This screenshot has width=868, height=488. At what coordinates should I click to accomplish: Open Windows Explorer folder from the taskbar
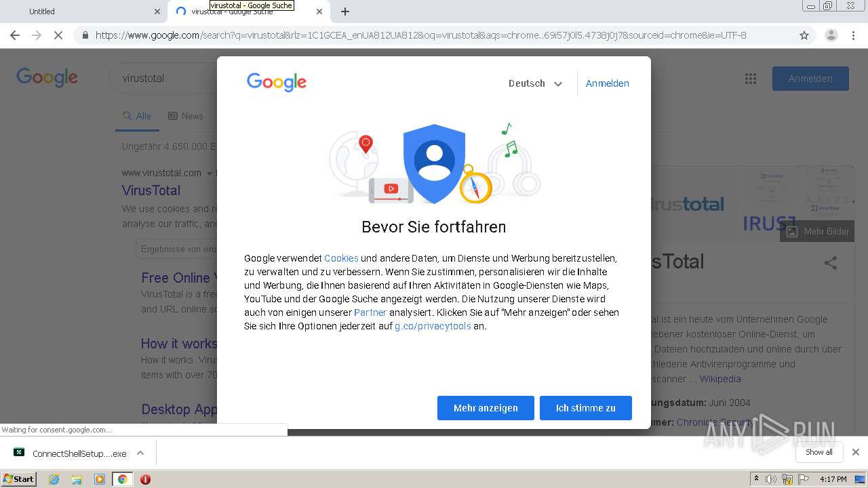click(x=77, y=479)
